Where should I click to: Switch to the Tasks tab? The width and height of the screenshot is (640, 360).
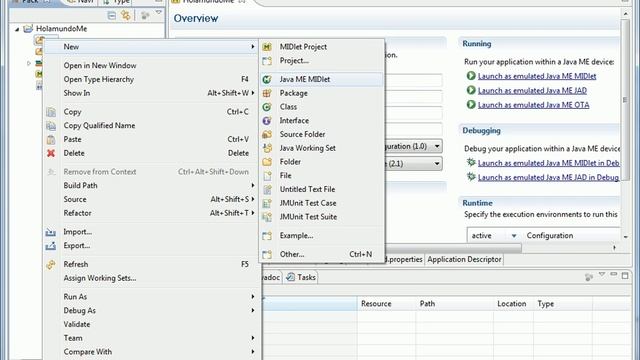(x=301, y=278)
